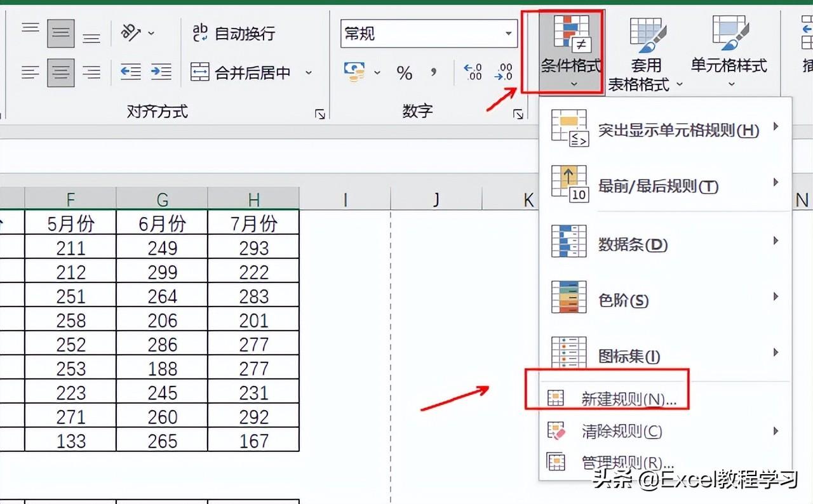Center text horizontally
The height and width of the screenshot is (504, 813).
pyautogui.click(x=61, y=72)
